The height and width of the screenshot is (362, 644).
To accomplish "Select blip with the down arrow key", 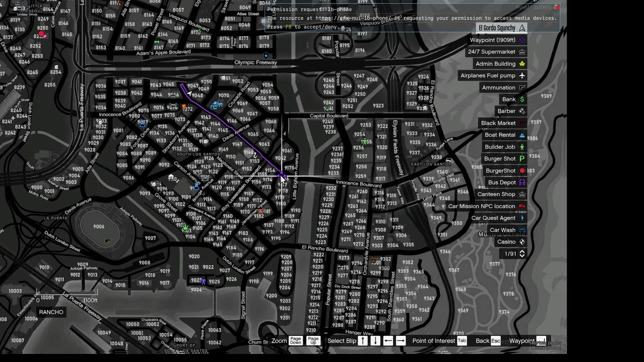I will point(375,341).
